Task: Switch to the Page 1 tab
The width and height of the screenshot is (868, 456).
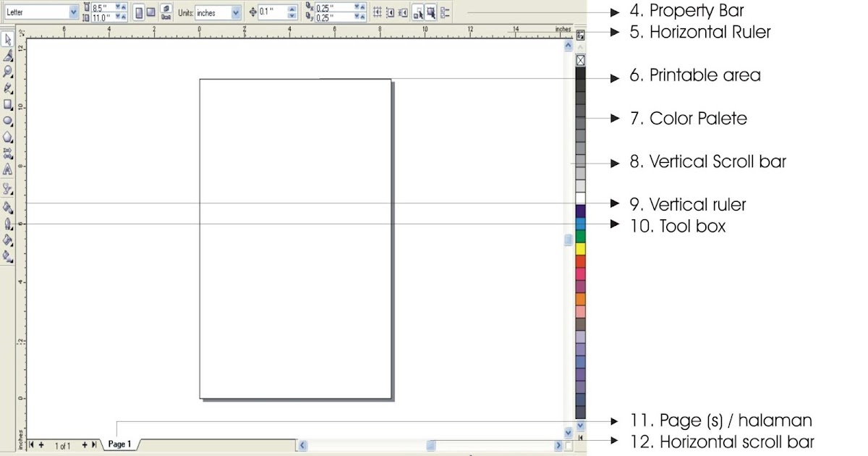Action: click(119, 444)
